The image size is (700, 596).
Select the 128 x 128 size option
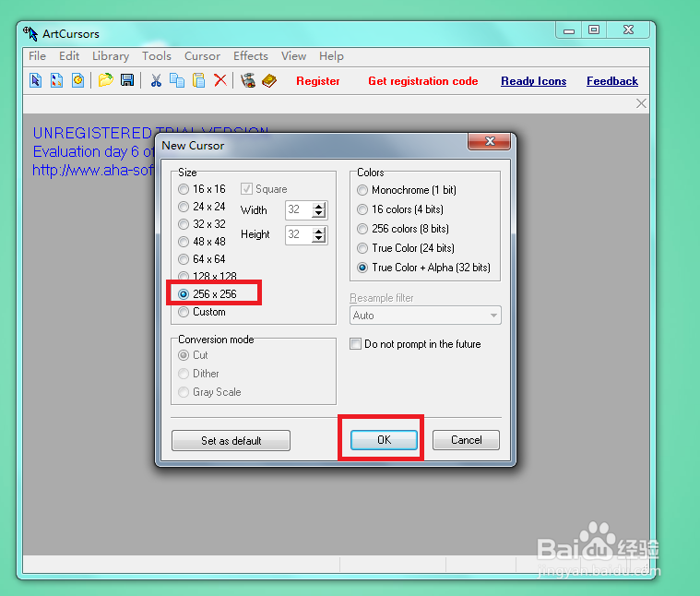208,277
